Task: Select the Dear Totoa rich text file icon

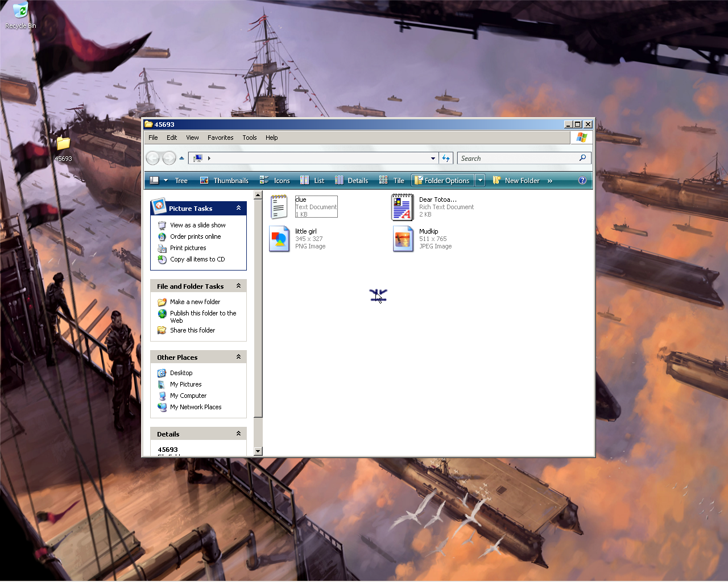Action: (402, 207)
